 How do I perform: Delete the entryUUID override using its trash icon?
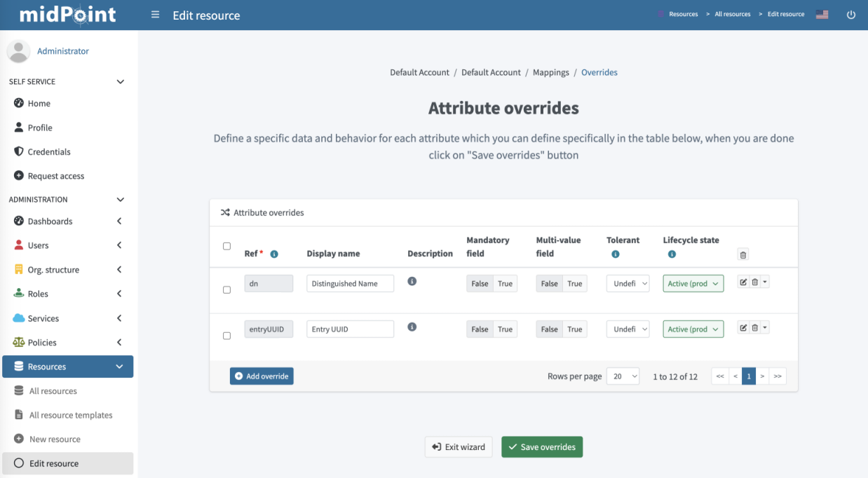tap(754, 327)
